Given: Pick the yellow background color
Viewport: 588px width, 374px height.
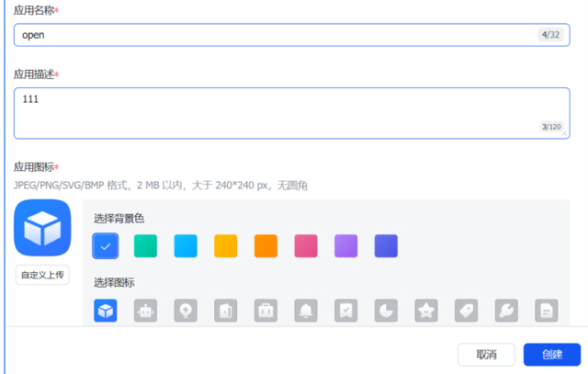Looking at the screenshot, I should pos(226,245).
